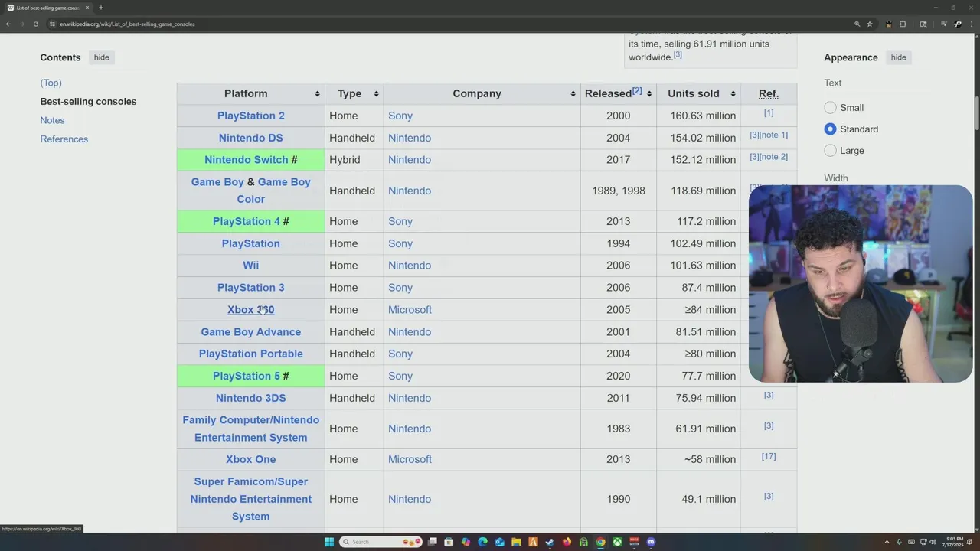Image resolution: width=980 pixels, height=551 pixels.
Task: Open Steam from the taskbar
Action: click(x=550, y=542)
